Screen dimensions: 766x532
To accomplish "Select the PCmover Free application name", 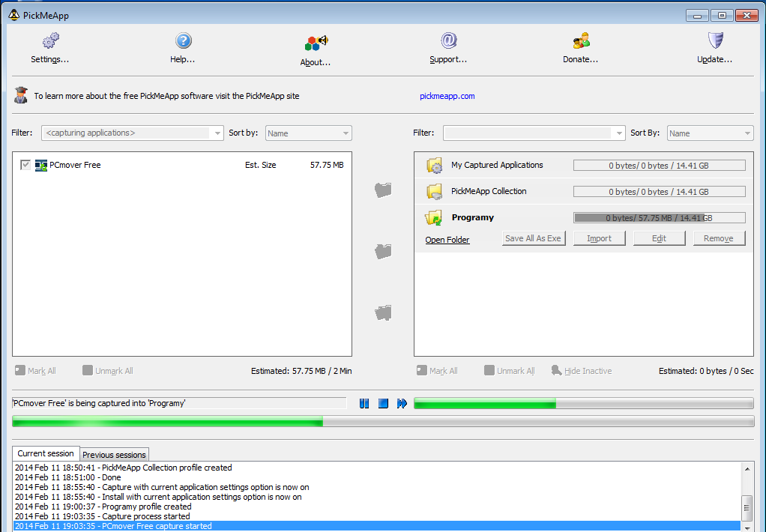I will (75, 165).
